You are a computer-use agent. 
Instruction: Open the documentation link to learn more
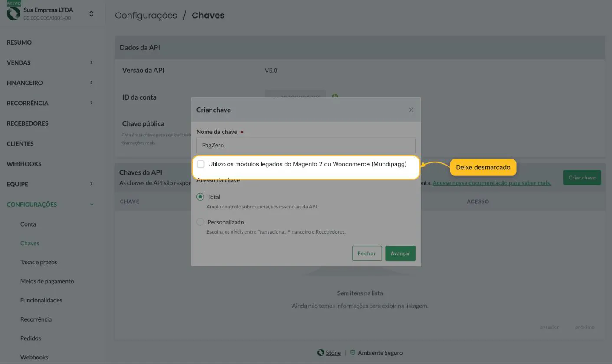tap(492, 183)
